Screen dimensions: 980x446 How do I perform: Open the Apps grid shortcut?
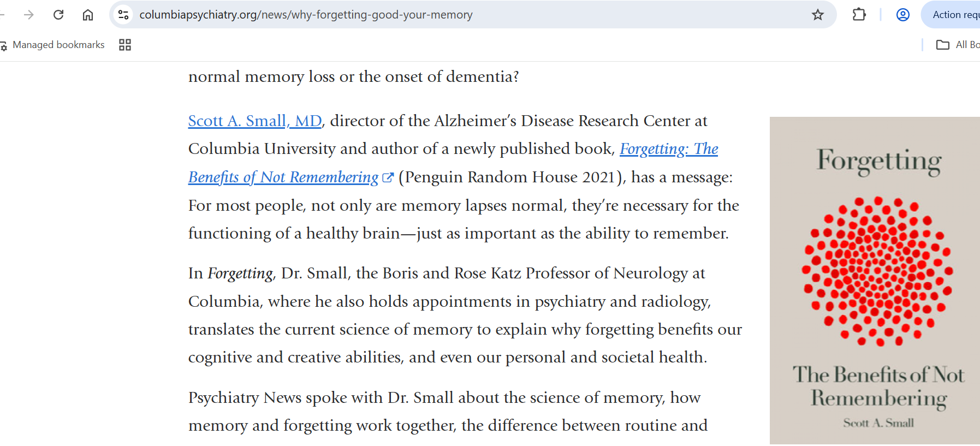pyautogui.click(x=125, y=45)
